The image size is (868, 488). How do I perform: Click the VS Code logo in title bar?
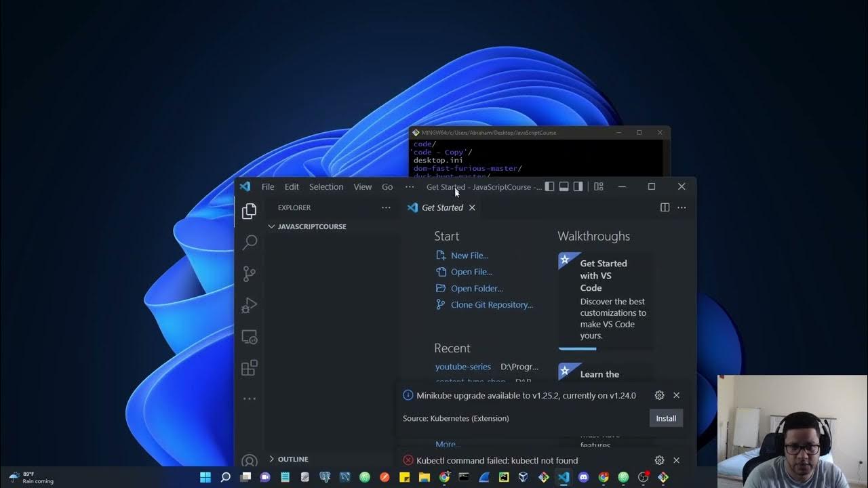point(245,186)
